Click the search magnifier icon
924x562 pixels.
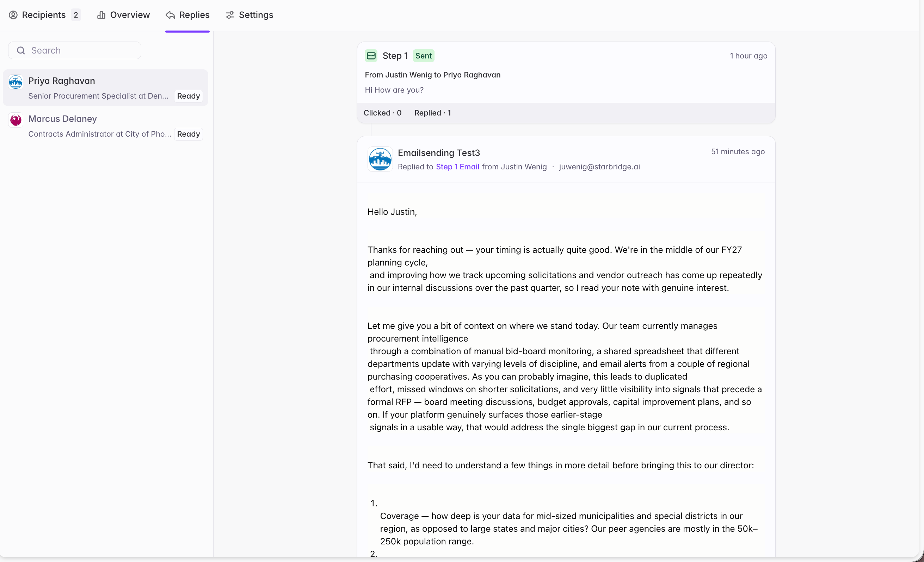pos(21,51)
